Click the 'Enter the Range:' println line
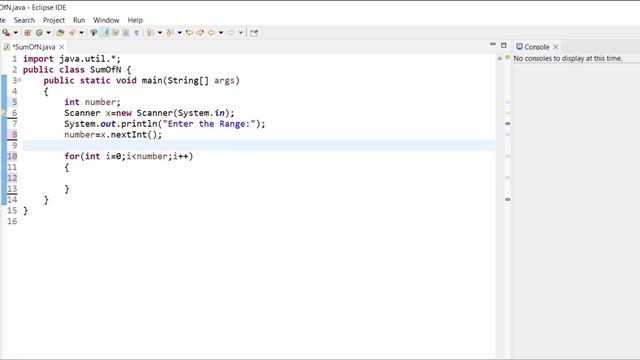640x360 pixels. (164, 124)
